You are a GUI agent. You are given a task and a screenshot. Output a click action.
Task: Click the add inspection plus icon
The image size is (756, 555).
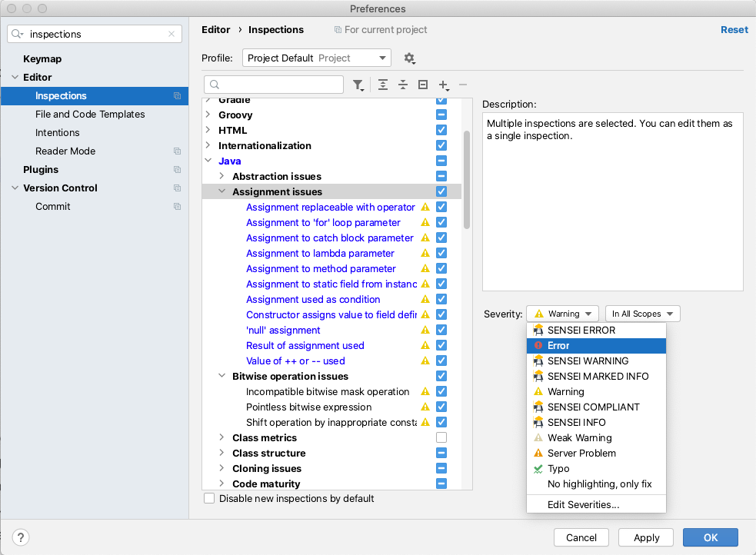[444, 85]
